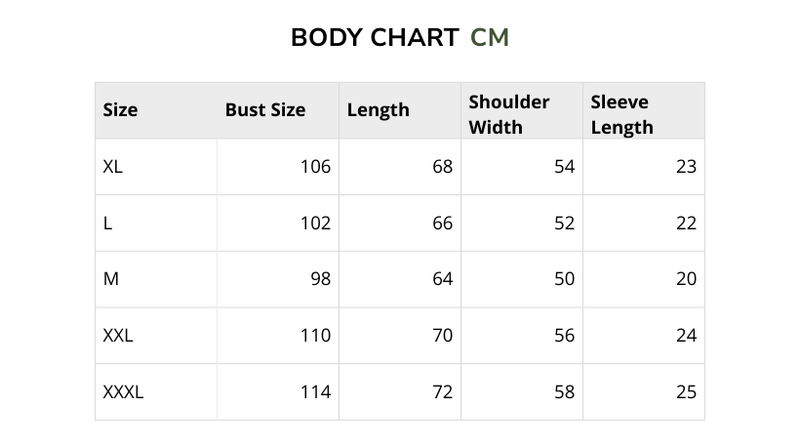The width and height of the screenshot is (800, 448).
Task: Click length value 66 for size L
Action: [442, 223]
